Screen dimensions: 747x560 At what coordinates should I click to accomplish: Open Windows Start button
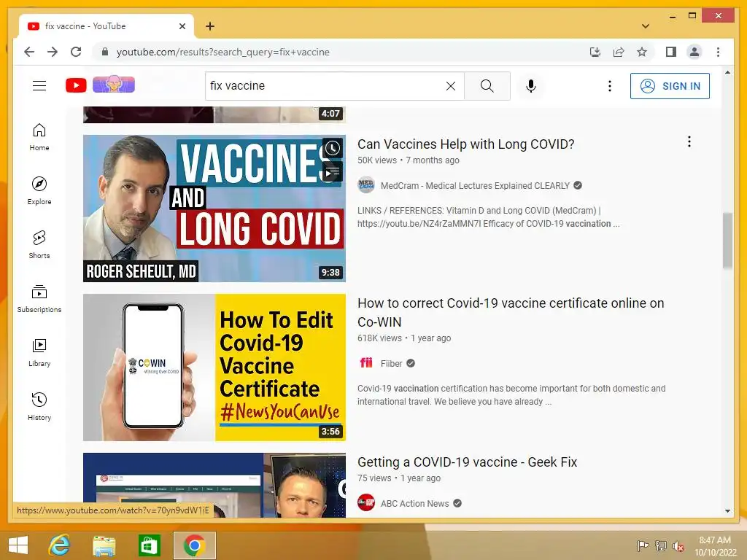[x=18, y=545]
